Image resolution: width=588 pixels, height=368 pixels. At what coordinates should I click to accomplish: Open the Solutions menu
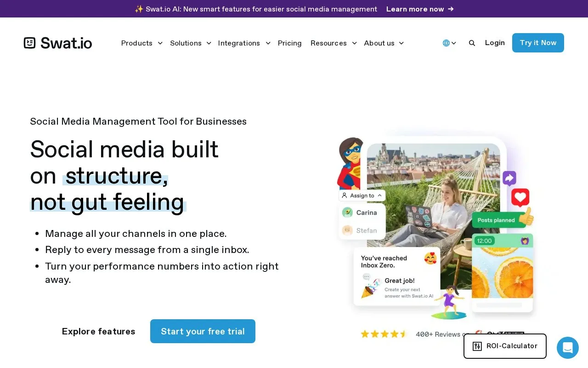186,43
